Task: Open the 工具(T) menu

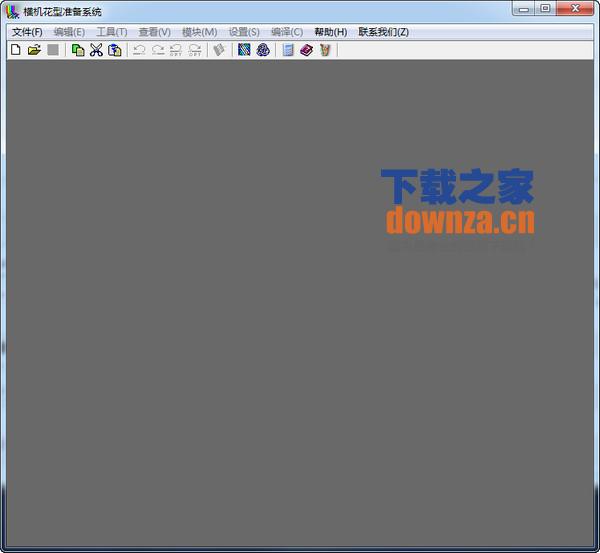Action: (112, 32)
